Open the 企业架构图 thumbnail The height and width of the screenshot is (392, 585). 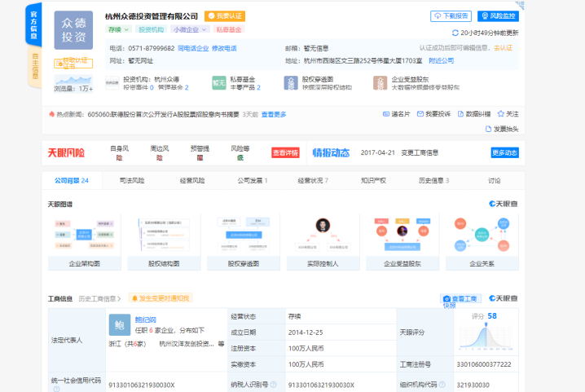click(84, 242)
